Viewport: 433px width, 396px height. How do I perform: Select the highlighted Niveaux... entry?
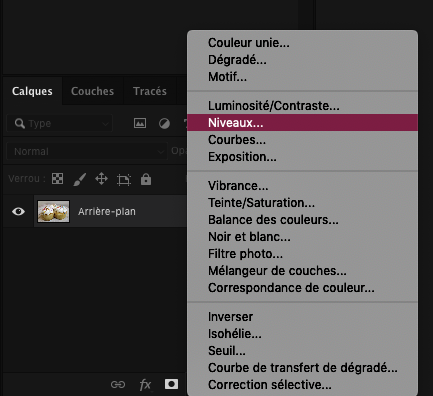302,123
